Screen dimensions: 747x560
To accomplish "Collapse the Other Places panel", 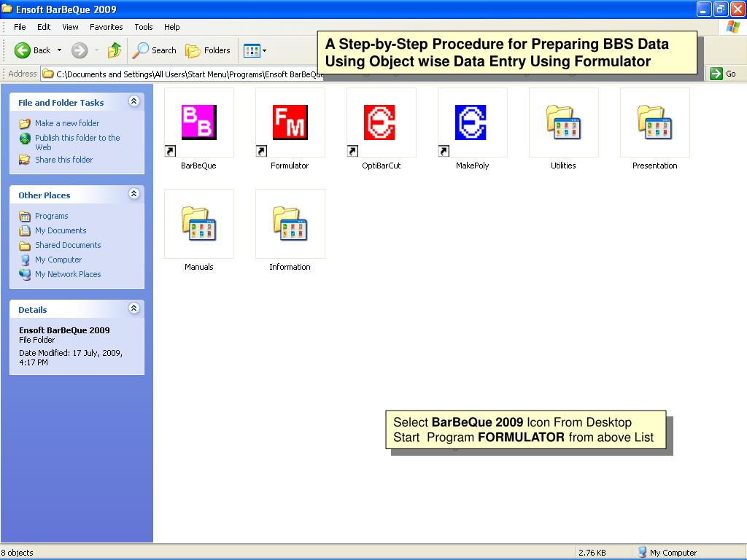I will [134, 193].
